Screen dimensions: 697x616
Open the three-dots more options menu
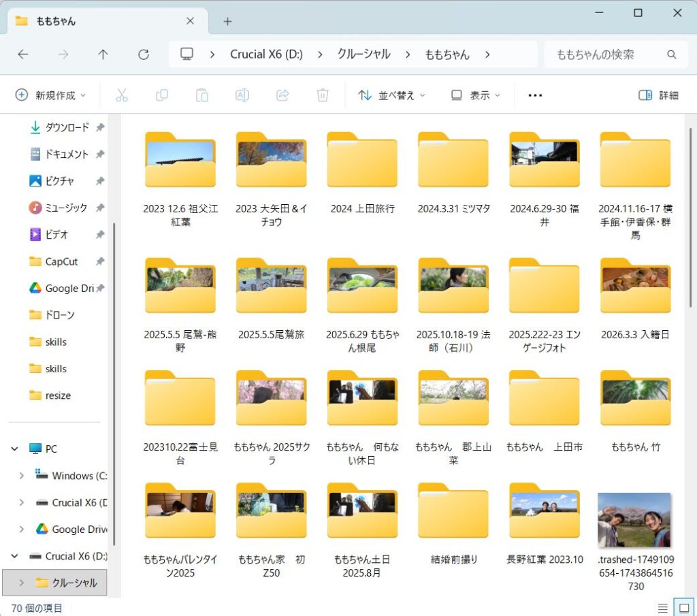click(535, 95)
